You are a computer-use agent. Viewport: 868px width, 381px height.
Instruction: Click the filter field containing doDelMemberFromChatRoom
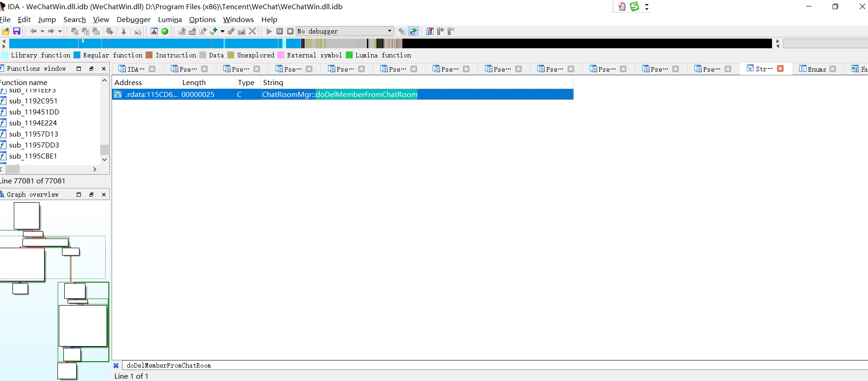495,365
